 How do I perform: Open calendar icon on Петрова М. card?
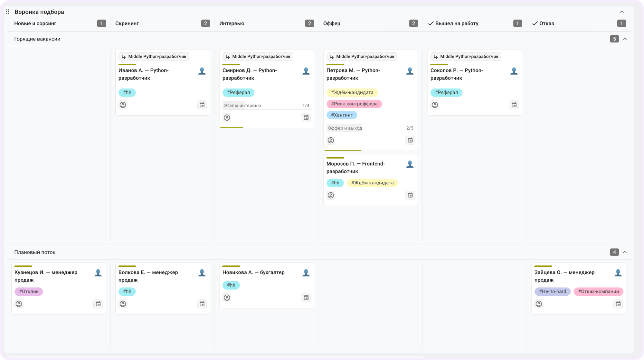click(x=410, y=140)
